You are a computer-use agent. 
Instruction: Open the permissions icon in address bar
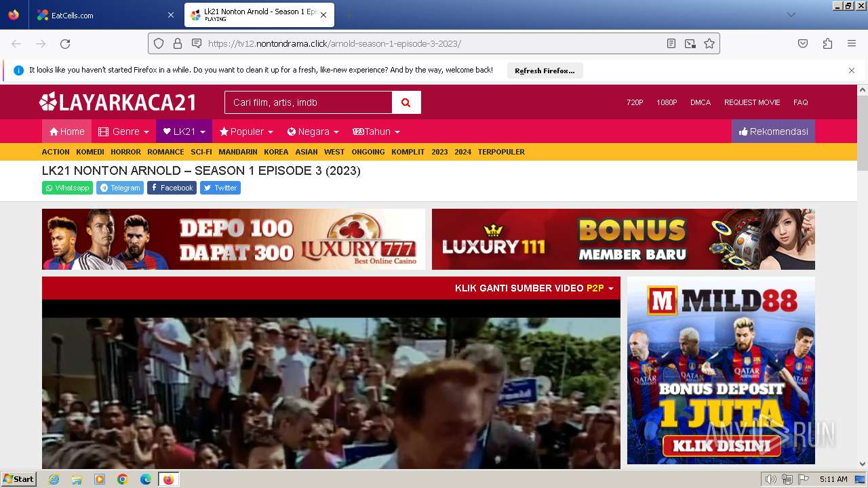coord(197,43)
